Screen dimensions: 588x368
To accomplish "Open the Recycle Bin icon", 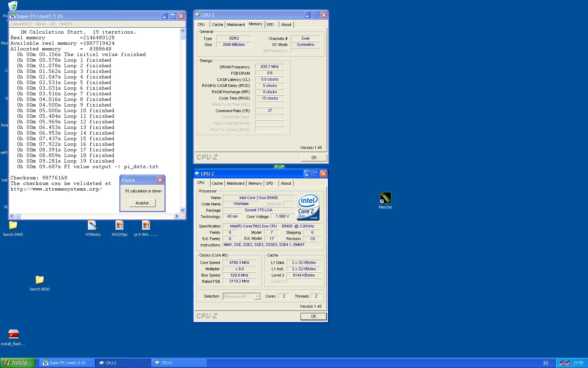I will coord(13,5).
